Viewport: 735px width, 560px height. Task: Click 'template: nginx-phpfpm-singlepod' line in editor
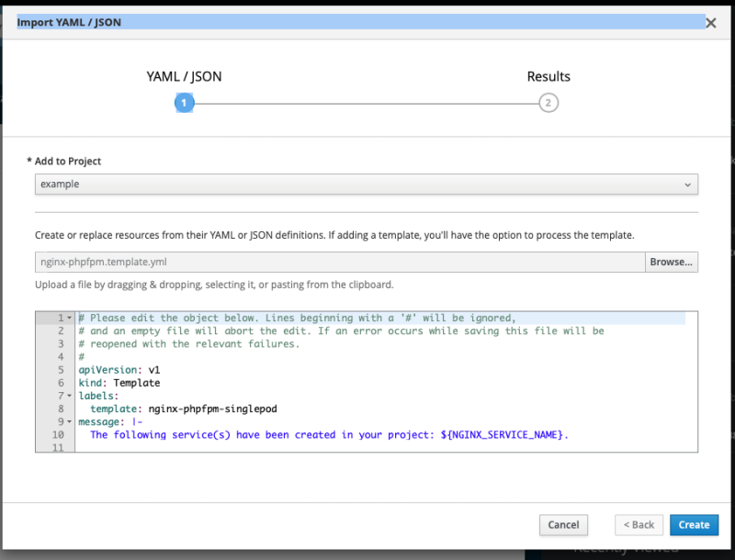tap(184, 409)
